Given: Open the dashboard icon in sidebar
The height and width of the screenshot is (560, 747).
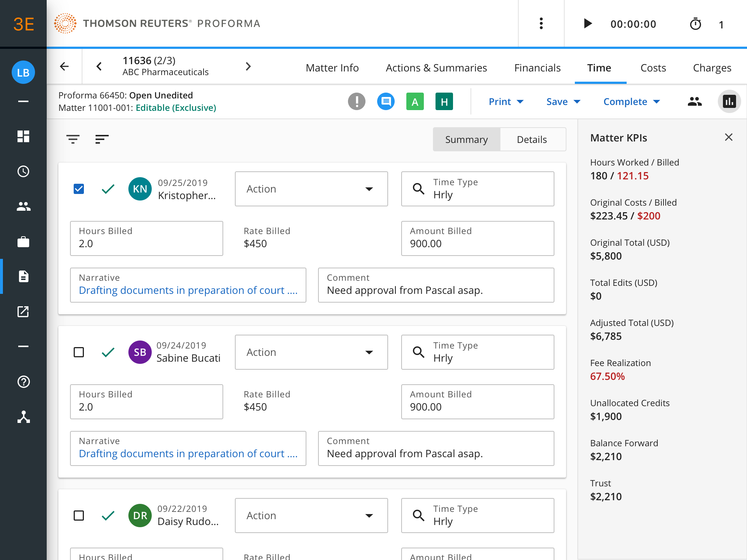Looking at the screenshot, I should [23, 136].
